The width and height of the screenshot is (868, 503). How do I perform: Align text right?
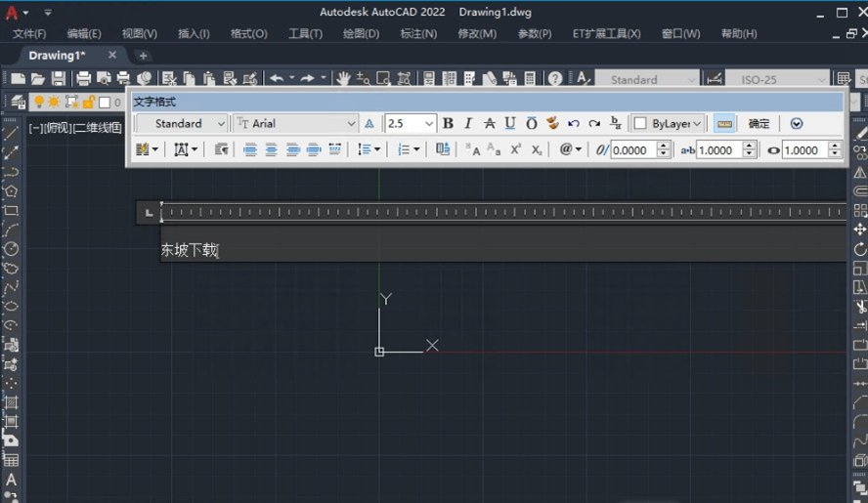click(x=292, y=149)
